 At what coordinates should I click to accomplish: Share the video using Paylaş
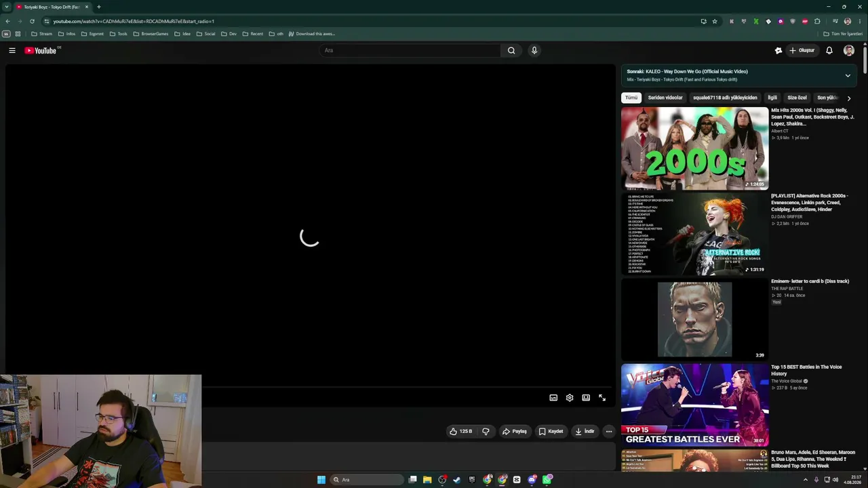[515, 431]
